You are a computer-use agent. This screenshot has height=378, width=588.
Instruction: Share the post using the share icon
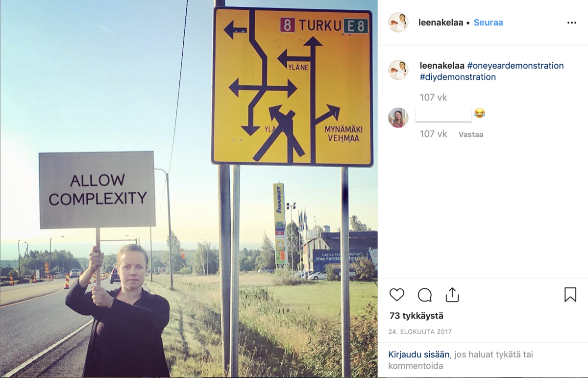452,294
